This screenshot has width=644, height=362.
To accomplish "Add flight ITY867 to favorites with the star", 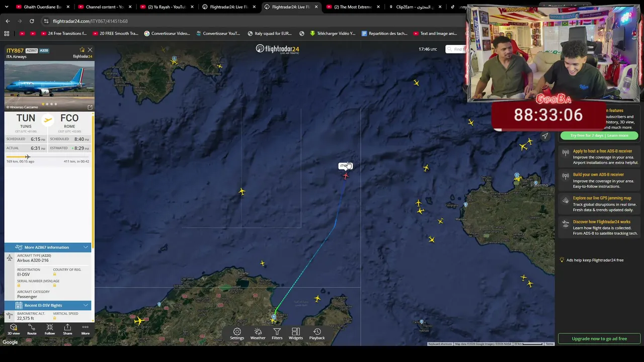I will pyautogui.click(x=82, y=49).
